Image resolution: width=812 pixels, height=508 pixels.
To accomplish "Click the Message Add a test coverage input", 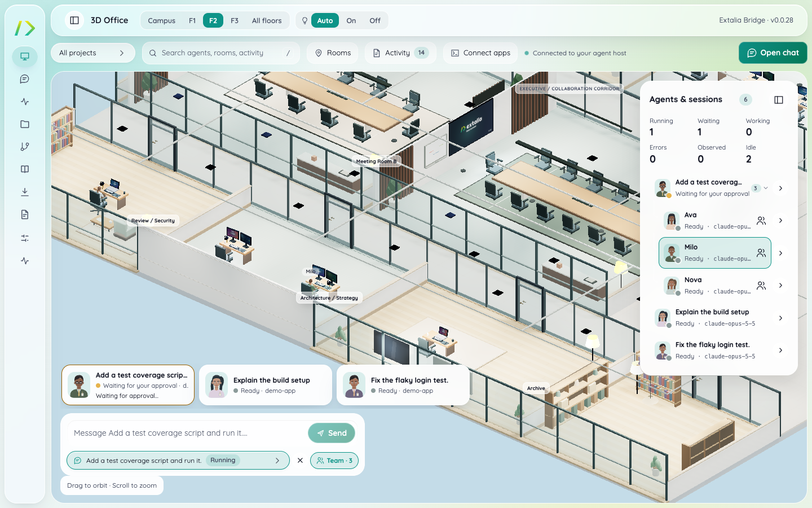I will pyautogui.click(x=187, y=433).
